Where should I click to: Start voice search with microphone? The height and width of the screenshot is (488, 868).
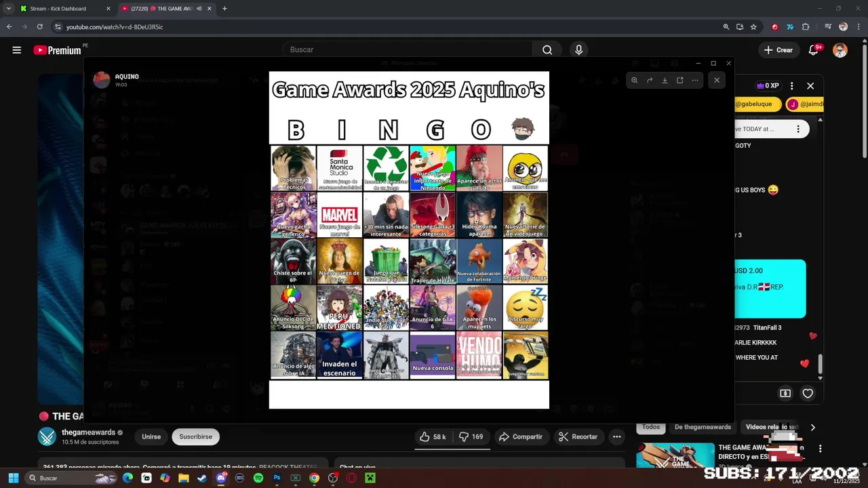[x=578, y=49]
